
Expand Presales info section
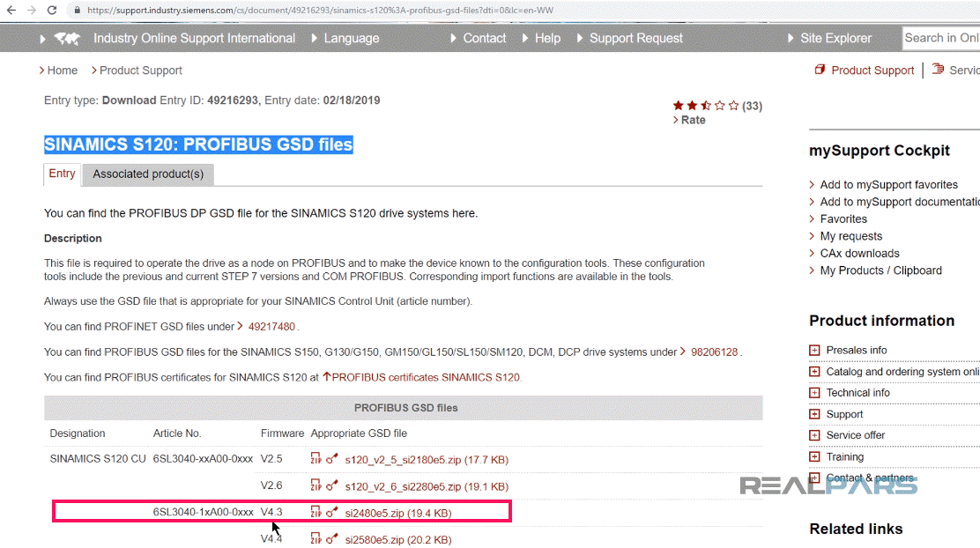(x=814, y=351)
